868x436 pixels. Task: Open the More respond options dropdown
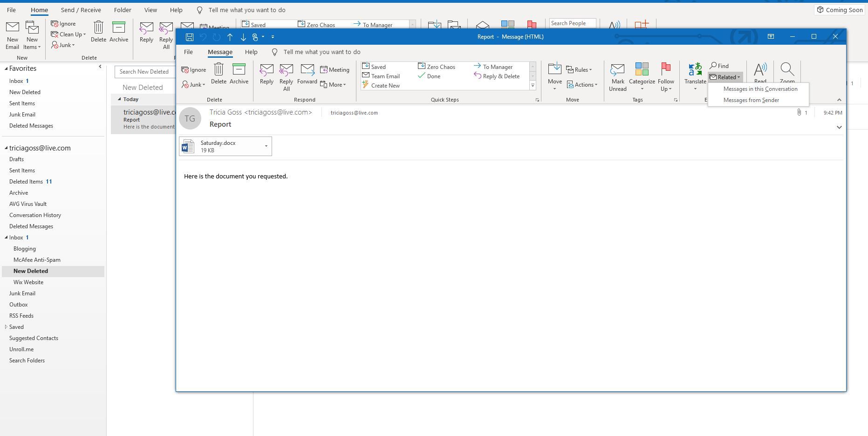333,84
